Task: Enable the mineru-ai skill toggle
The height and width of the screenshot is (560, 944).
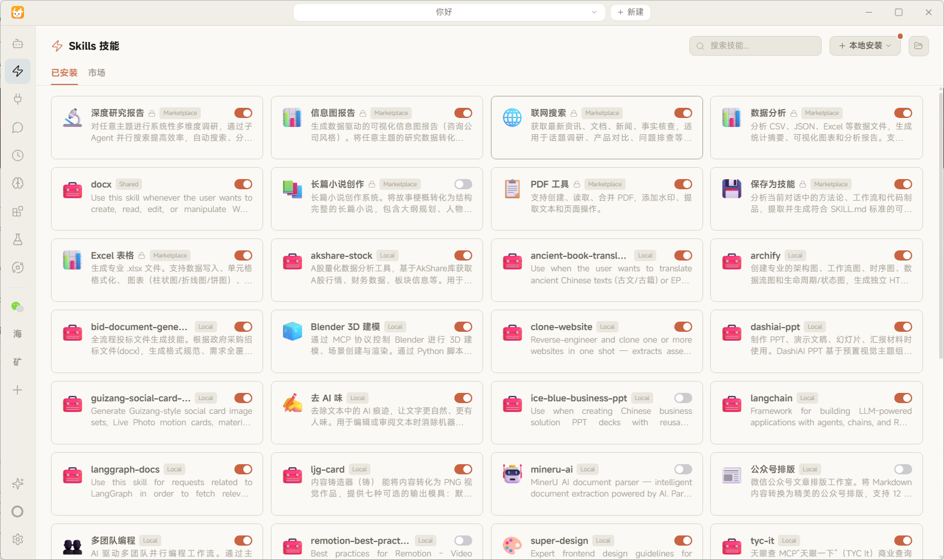Action: pyautogui.click(x=683, y=470)
